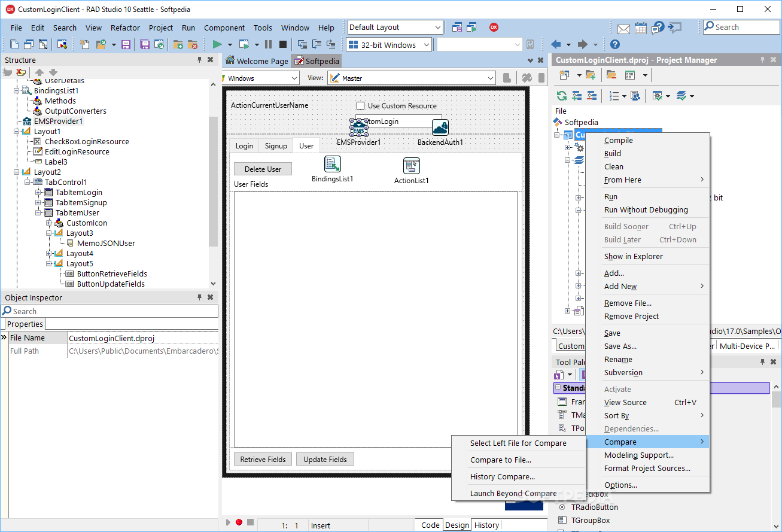Click the Pause program toolbar icon
Screen dimensions: 782x532
268,44
